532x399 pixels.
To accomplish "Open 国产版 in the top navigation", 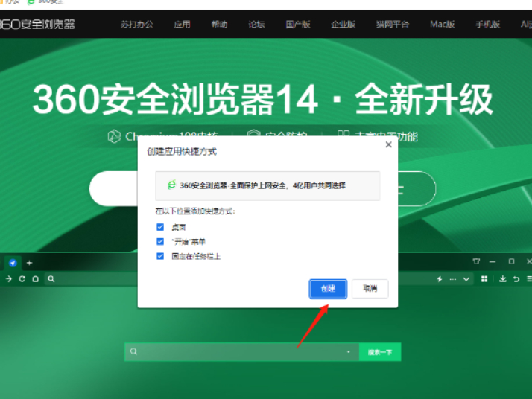I will click(298, 25).
